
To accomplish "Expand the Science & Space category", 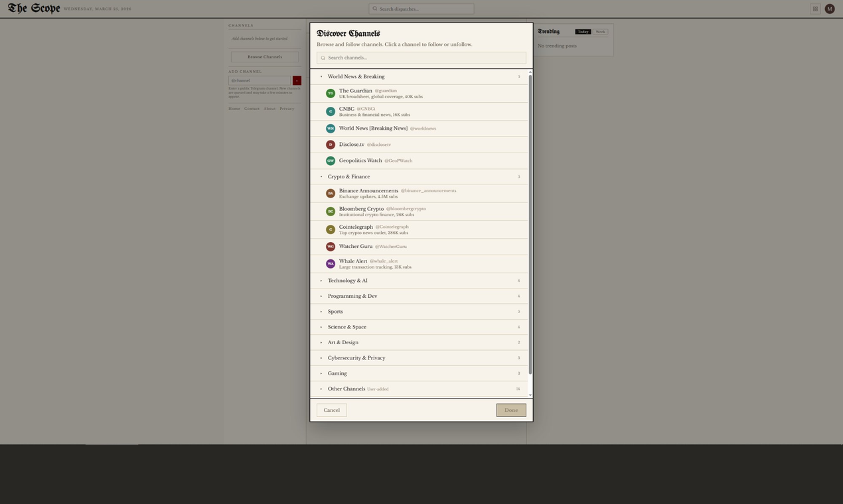I will pos(419,327).
